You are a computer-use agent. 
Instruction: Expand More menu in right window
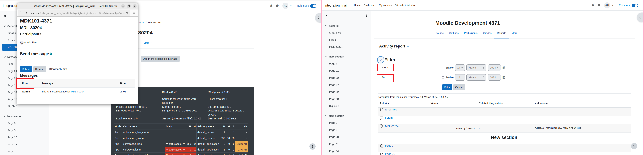point(516,33)
